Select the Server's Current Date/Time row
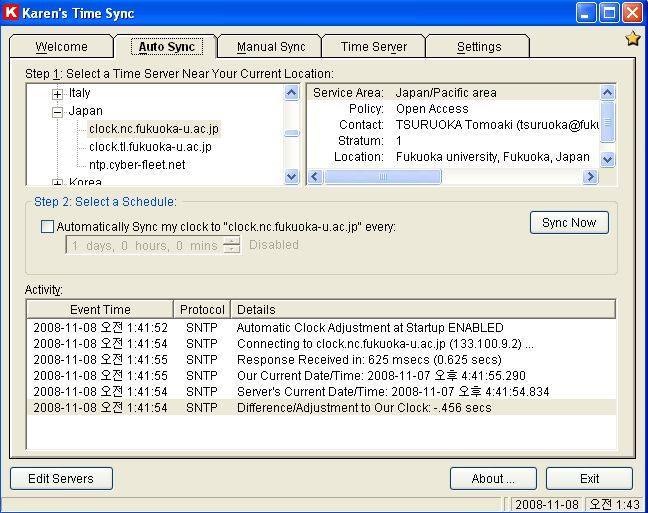Viewport: 648px width, 513px height. (321, 392)
